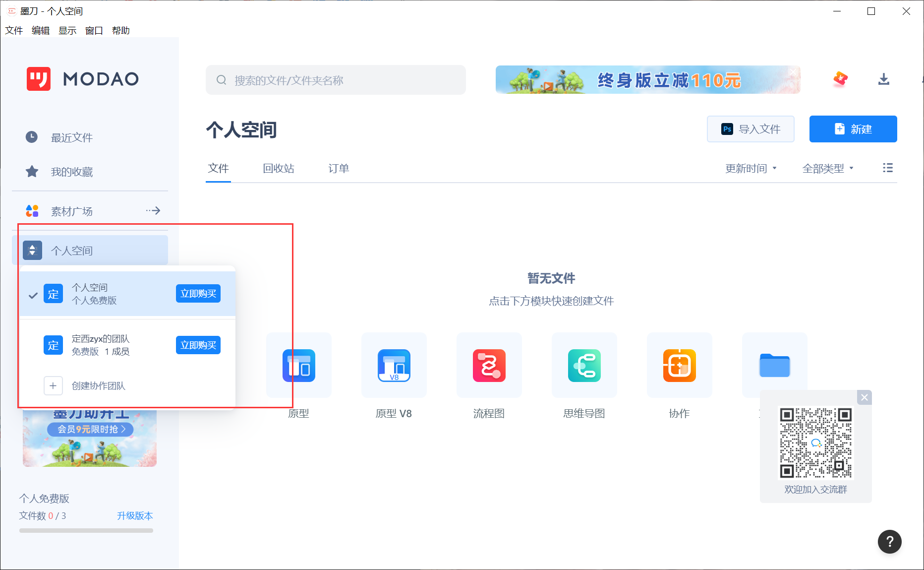The image size is (924, 570).
Task: Click 创建协作团队 text
Action: 99,386
